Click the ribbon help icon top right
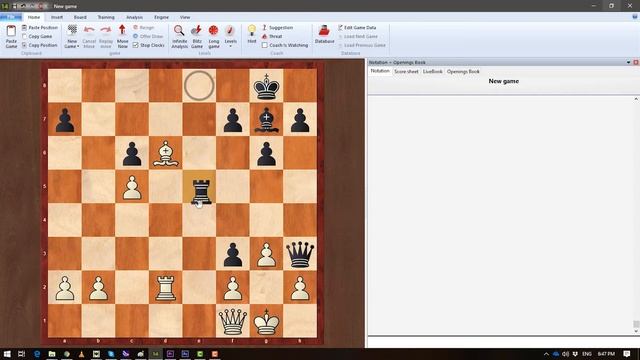The height and width of the screenshot is (360, 640). click(635, 17)
